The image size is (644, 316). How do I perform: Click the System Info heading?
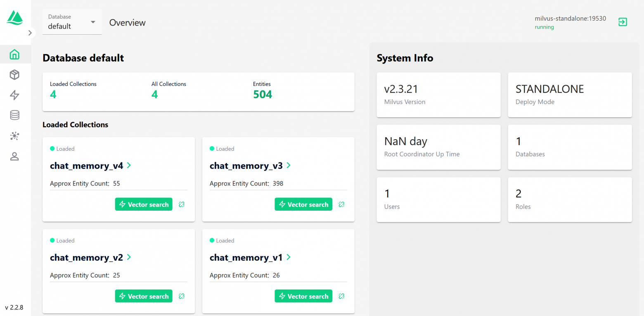click(x=405, y=58)
